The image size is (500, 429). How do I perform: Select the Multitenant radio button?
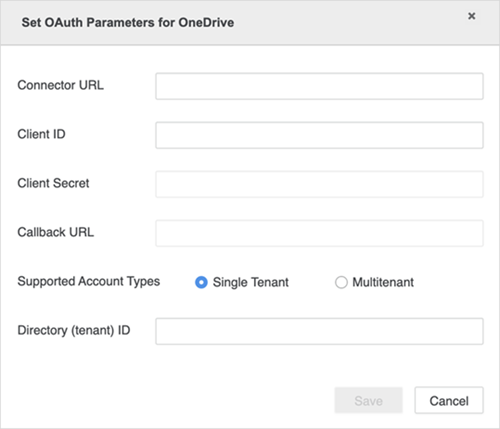341,282
